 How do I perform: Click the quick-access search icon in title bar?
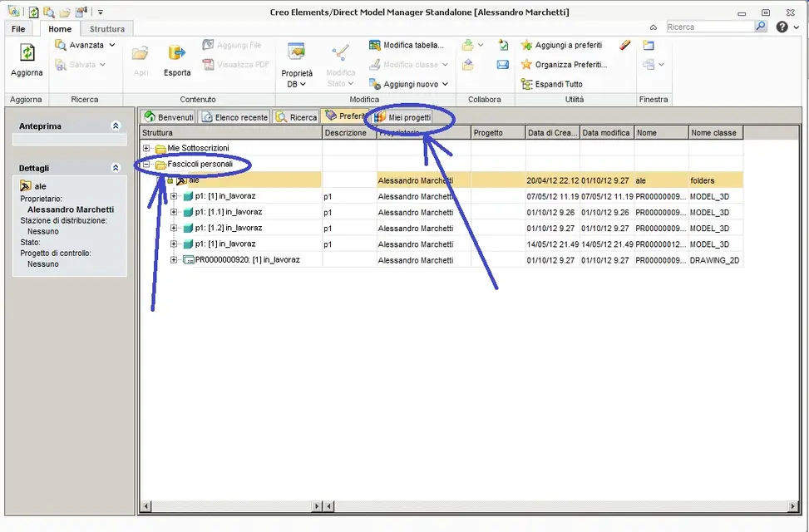[x=49, y=12]
